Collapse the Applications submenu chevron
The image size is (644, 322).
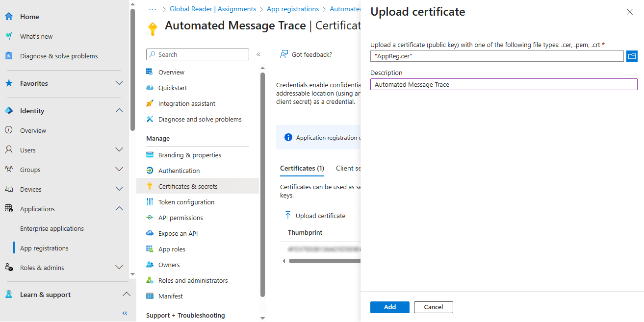coord(119,209)
